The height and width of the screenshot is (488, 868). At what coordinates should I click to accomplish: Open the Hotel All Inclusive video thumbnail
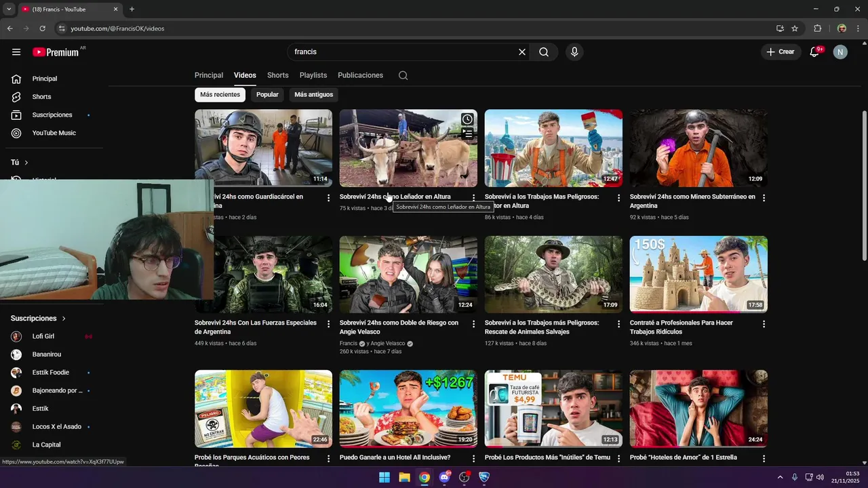pyautogui.click(x=408, y=409)
